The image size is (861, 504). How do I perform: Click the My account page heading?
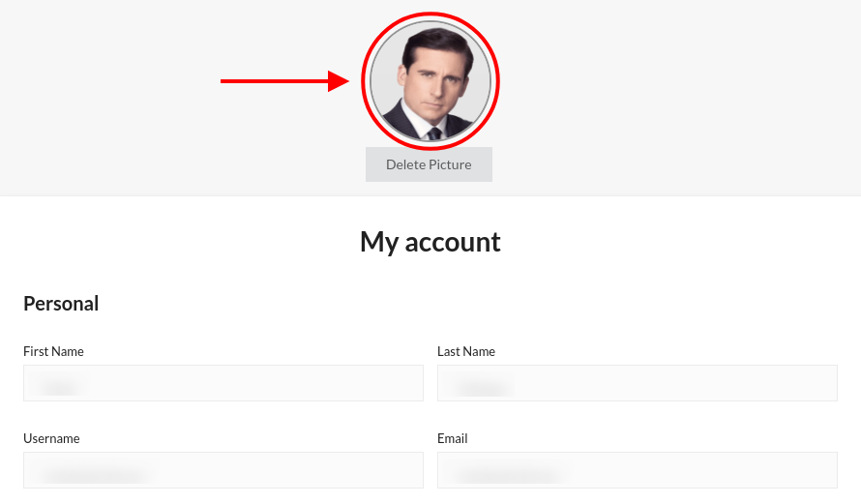tap(430, 241)
